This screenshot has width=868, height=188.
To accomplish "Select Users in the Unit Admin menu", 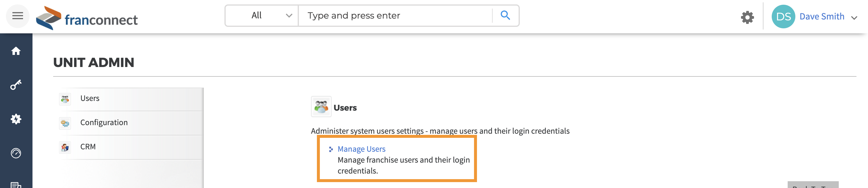I will 89,98.
